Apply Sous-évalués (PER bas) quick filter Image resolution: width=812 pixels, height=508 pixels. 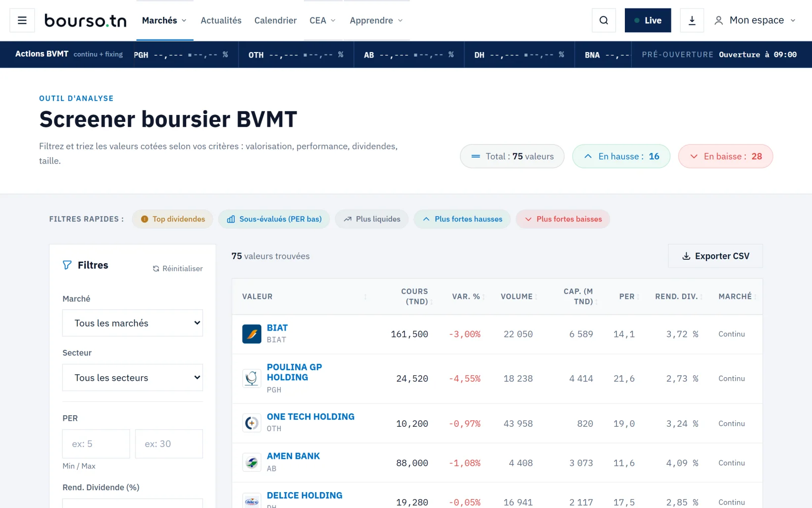(x=274, y=219)
